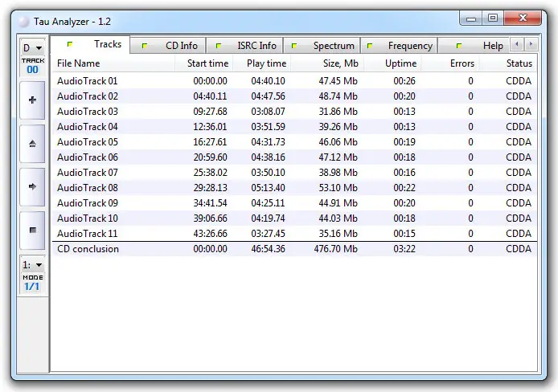Select AudioTrack 07 row

click(x=294, y=173)
